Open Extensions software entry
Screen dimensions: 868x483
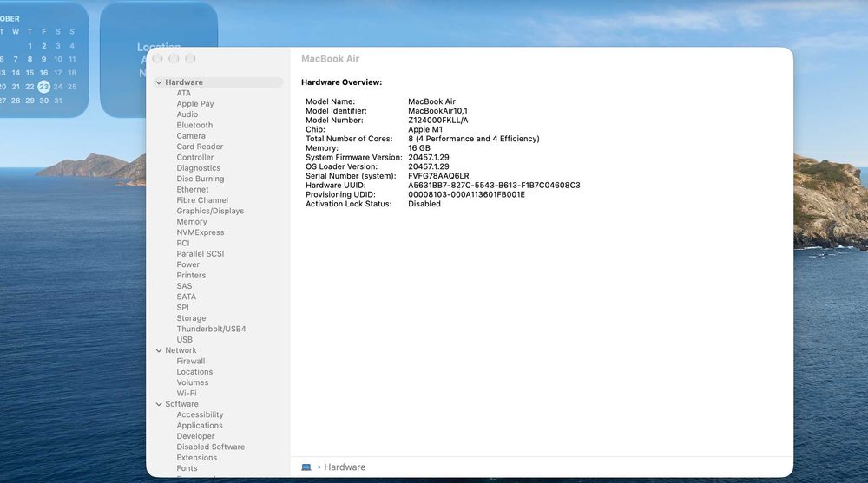[196, 458]
